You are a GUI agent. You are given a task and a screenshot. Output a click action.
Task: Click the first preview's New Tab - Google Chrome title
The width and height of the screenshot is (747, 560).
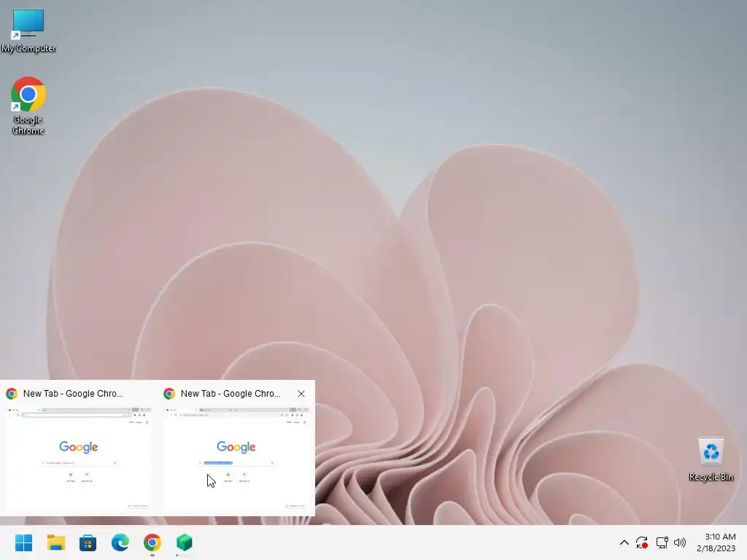[73, 394]
